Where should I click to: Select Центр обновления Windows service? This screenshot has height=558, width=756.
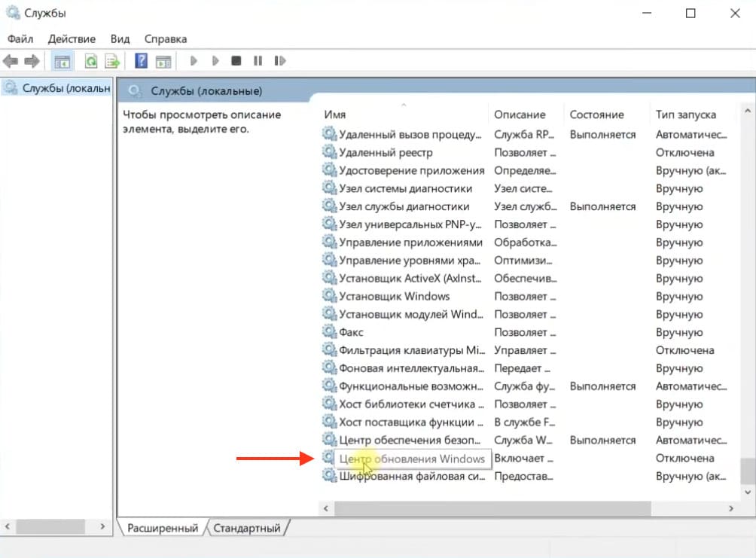pos(525,458)
